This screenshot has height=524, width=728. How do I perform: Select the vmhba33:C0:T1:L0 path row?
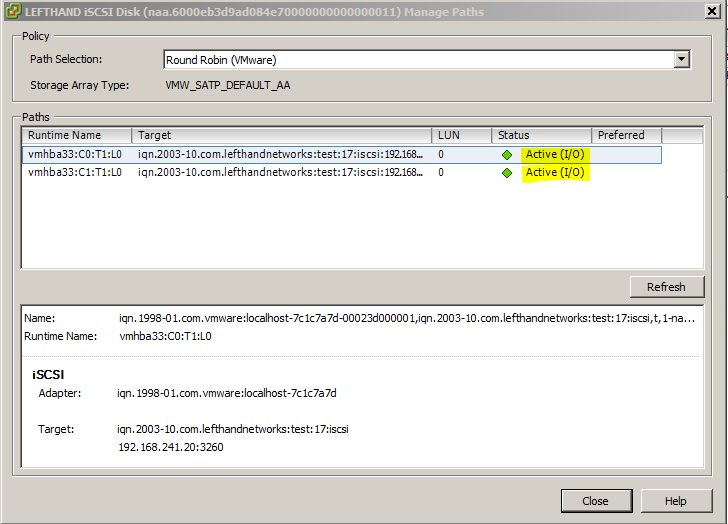pyautogui.click(x=75, y=155)
